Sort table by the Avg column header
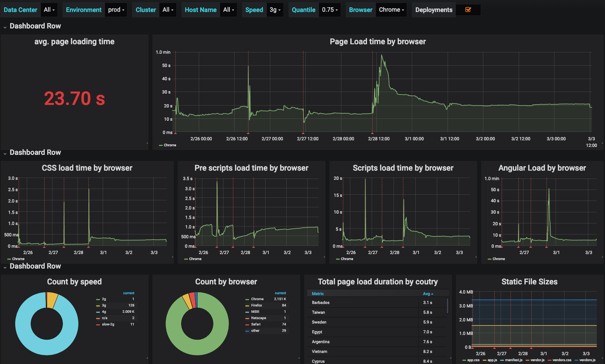The height and width of the screenshot is (364, 605). [x=428, y=294]
